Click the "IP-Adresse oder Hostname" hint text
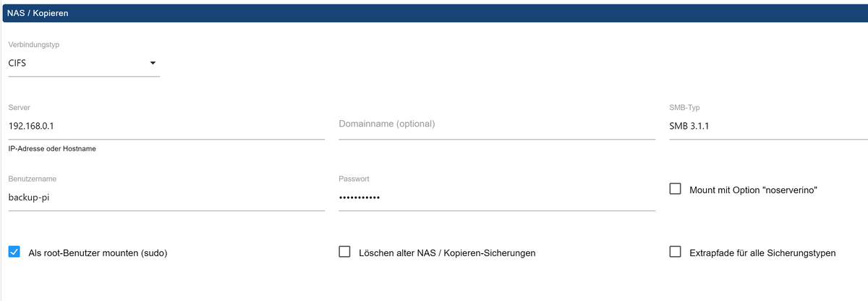Image resolution: width=868 pixels, height=301 pixels. tap(52, 149)
